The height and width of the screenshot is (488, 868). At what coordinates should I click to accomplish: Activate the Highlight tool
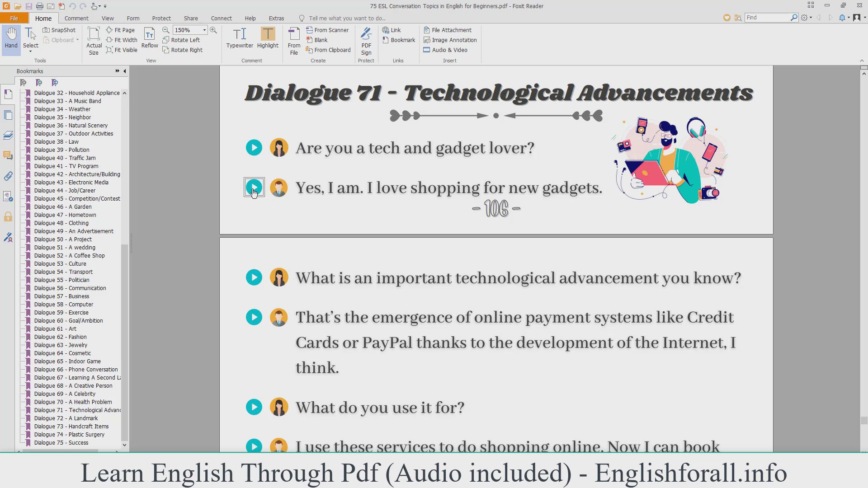tap(268, 38)
